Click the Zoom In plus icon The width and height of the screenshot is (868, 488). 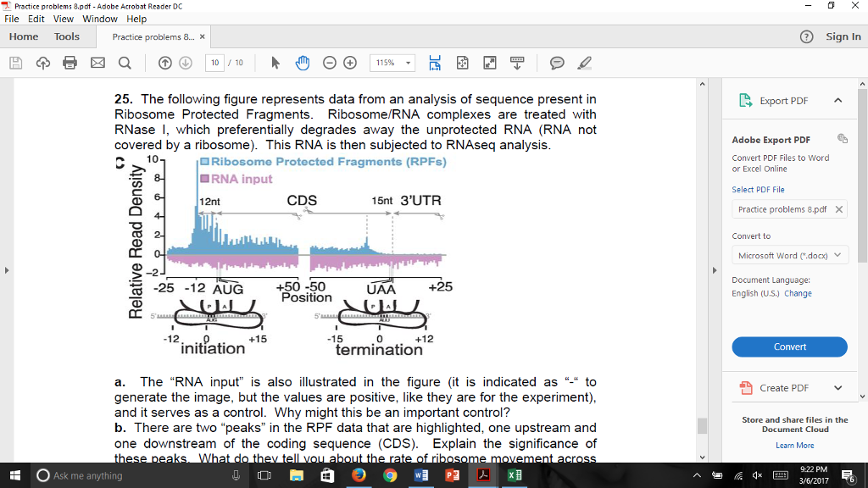pos(349,63)
